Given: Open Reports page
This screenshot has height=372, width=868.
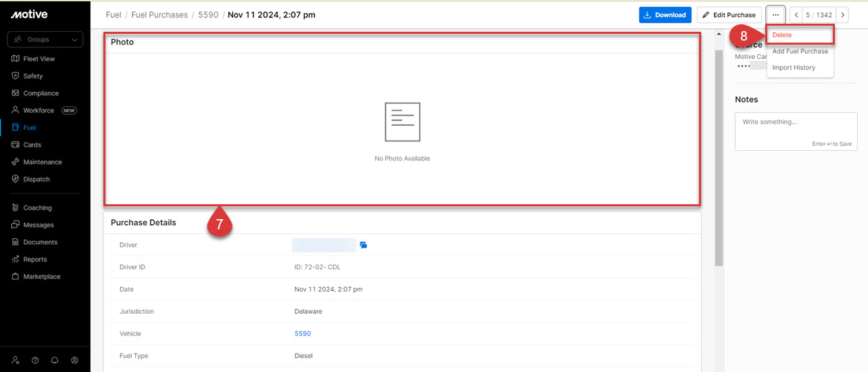Looking at the screenshot, I should [x=35, y=259].
